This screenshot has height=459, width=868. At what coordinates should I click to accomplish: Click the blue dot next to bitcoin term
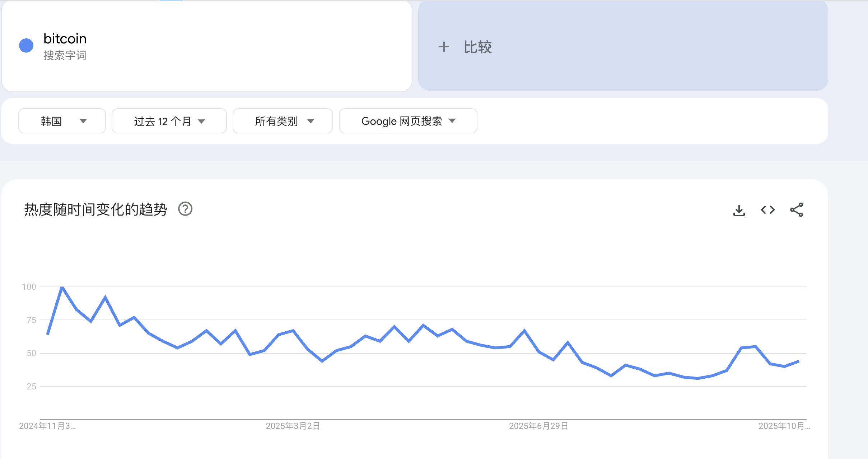[x=25, y=45]
